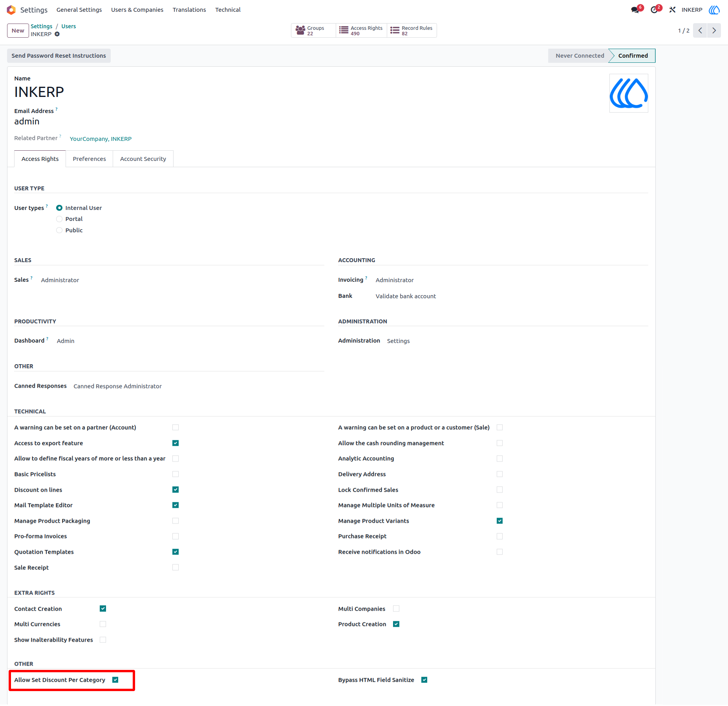Enable the Multi Currencies checkbox

click(x=103, y=624)
